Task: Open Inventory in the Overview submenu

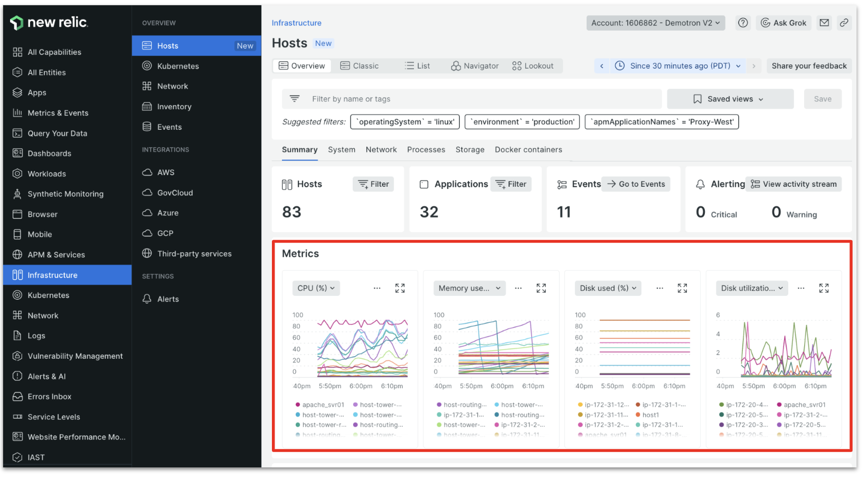Action: pos(196,107)
